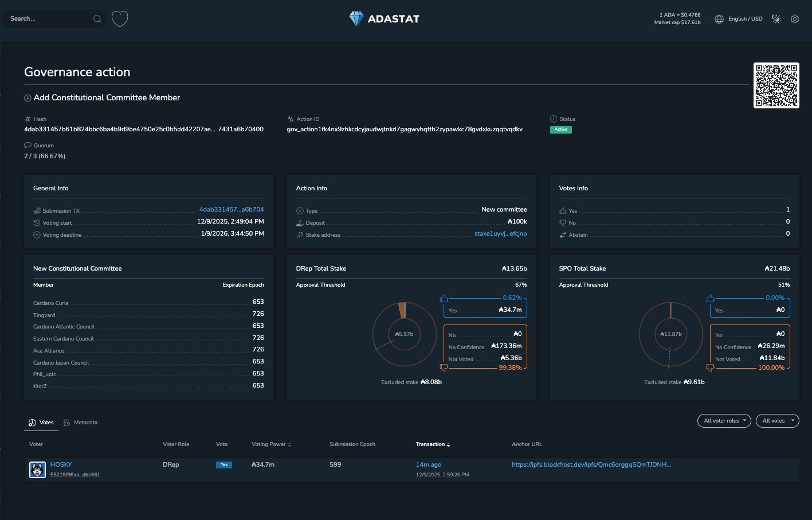Open the Submission TX hash link

pos(232,210)
